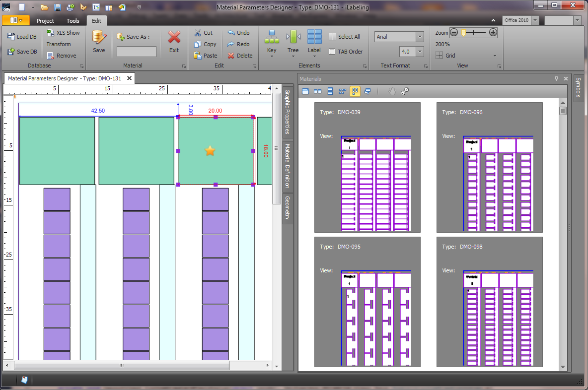Click Load DB in Database group
Screen dimensions: 588x390
coord(22,36)
